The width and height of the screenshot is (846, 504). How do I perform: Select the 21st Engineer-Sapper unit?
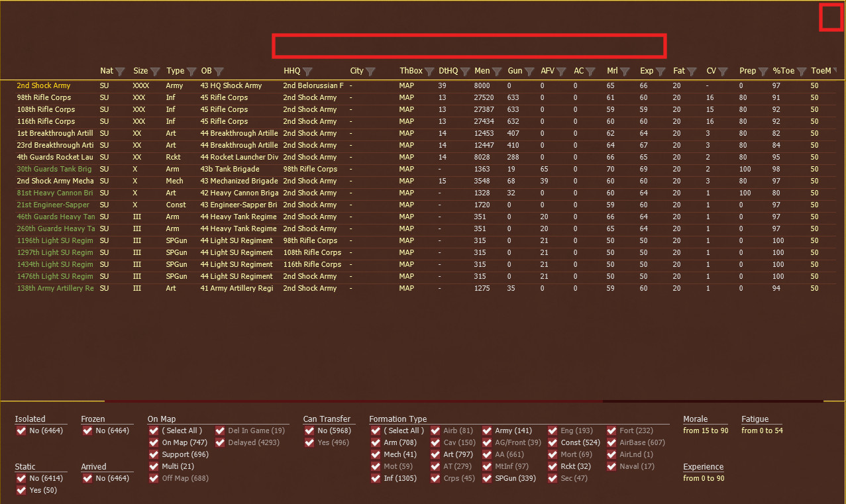(53, 205)
